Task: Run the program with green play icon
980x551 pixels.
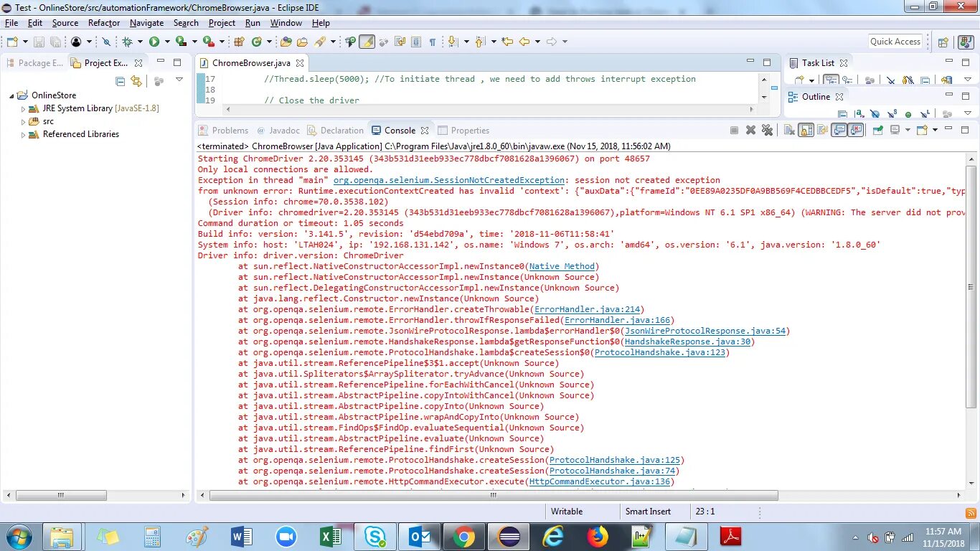Action: coord(154,42)
